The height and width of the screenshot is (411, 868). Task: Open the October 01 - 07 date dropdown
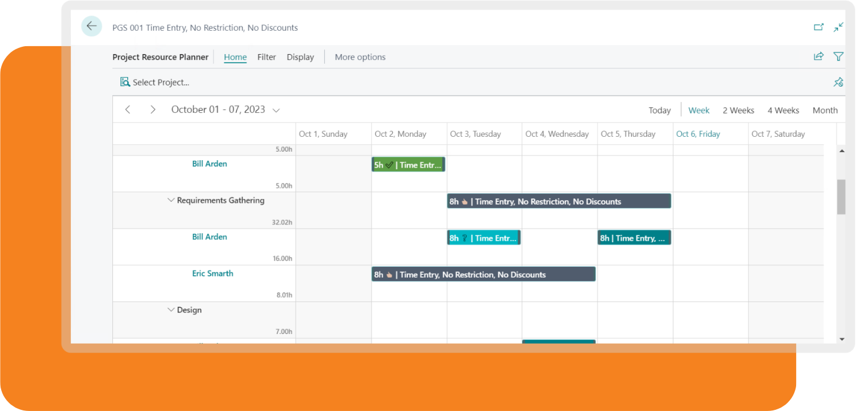point(276,109)
